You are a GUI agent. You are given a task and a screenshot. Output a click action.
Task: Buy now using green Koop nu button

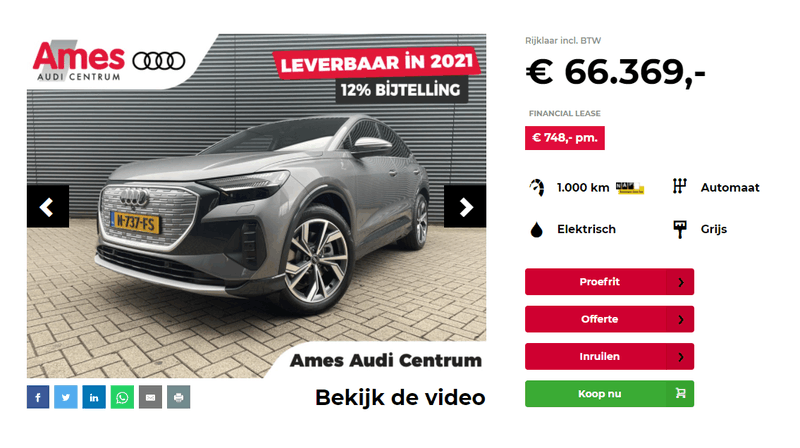[x=609, y=393]
